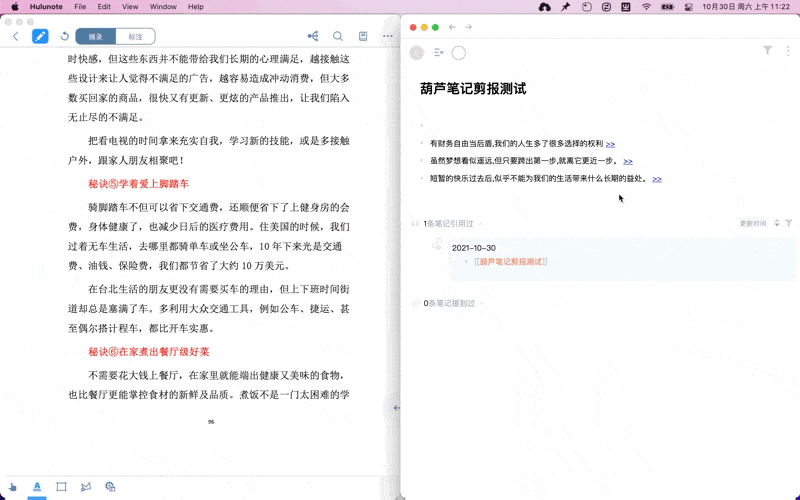
Task: Open vertical three-dot menu in notes window
Action: (788, 50)
